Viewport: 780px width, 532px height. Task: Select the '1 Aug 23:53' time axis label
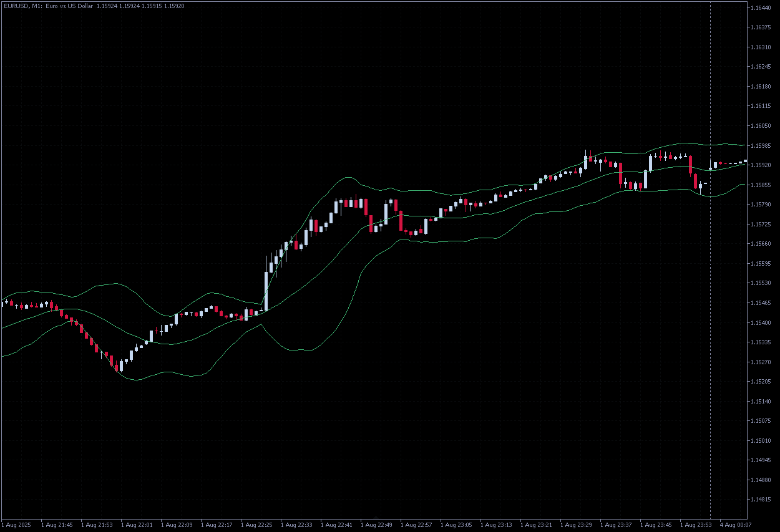696,525
